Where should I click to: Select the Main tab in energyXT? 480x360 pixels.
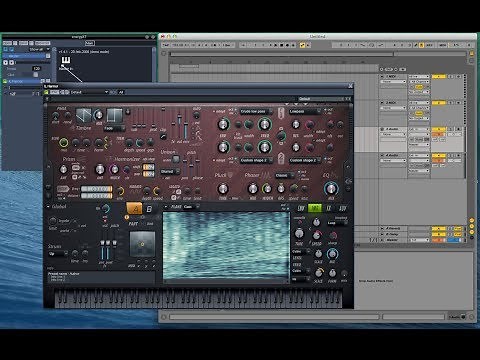[89, 43]
